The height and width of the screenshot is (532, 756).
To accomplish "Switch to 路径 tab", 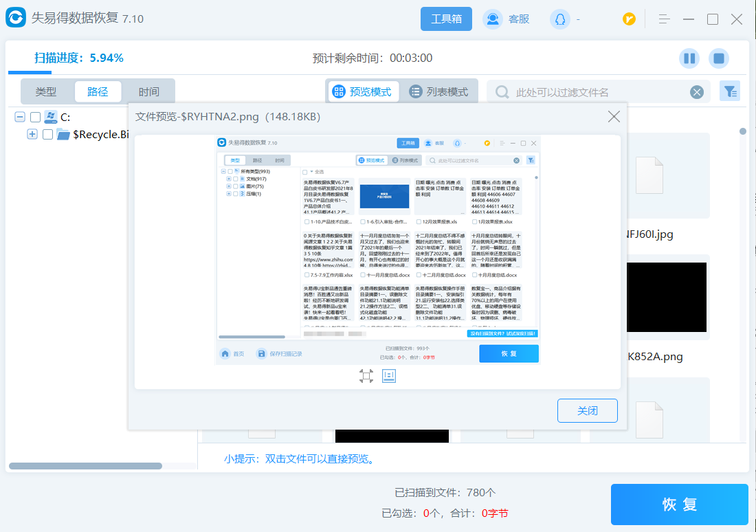I will pyautogui.click(x=98, y=91).
